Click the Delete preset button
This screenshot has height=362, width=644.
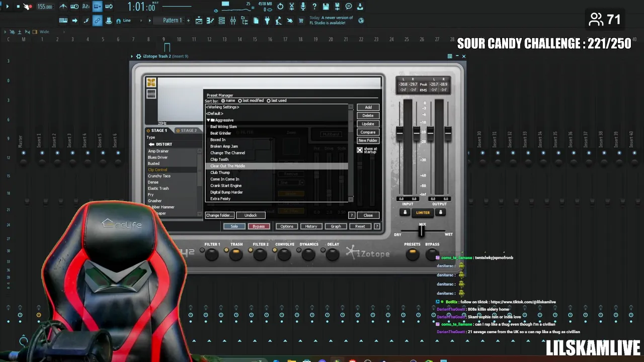[368, 116]
